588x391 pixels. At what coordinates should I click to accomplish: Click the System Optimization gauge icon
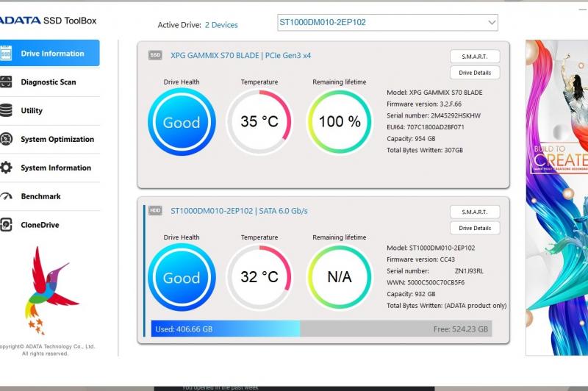7,140
